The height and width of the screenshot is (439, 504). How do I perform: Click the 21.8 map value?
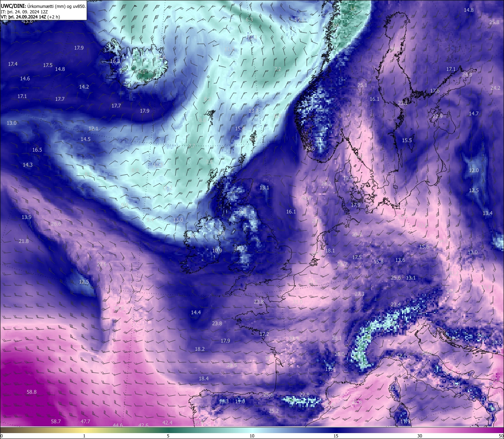pyautogui.click(x=24, y=241)
